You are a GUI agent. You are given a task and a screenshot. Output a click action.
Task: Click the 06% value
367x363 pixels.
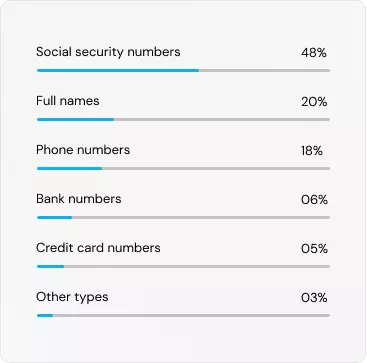[314, 200]
